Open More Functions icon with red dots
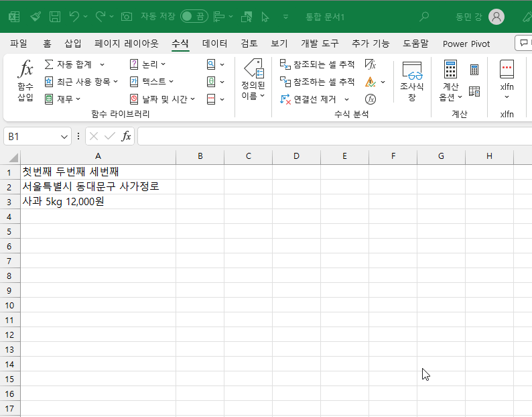 click(216, 99)
